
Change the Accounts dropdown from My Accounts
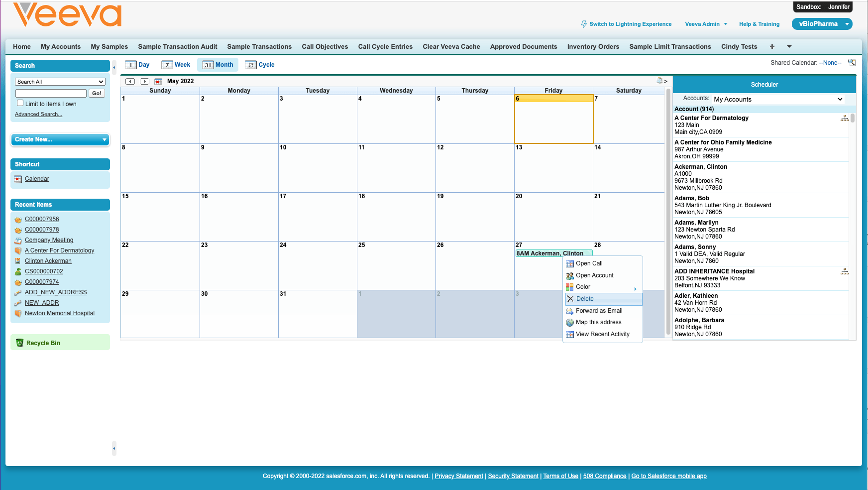click(x=778, y=99)
